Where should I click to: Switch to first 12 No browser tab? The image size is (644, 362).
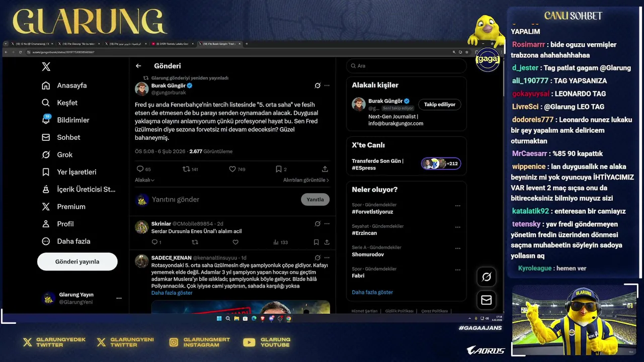pos(32,44)
